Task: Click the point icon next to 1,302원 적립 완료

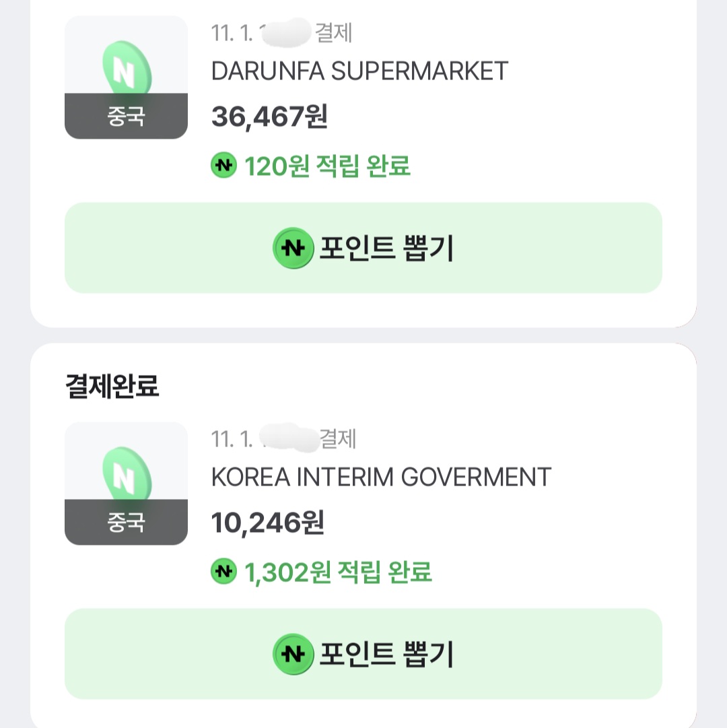Action: tap(223, 572)
